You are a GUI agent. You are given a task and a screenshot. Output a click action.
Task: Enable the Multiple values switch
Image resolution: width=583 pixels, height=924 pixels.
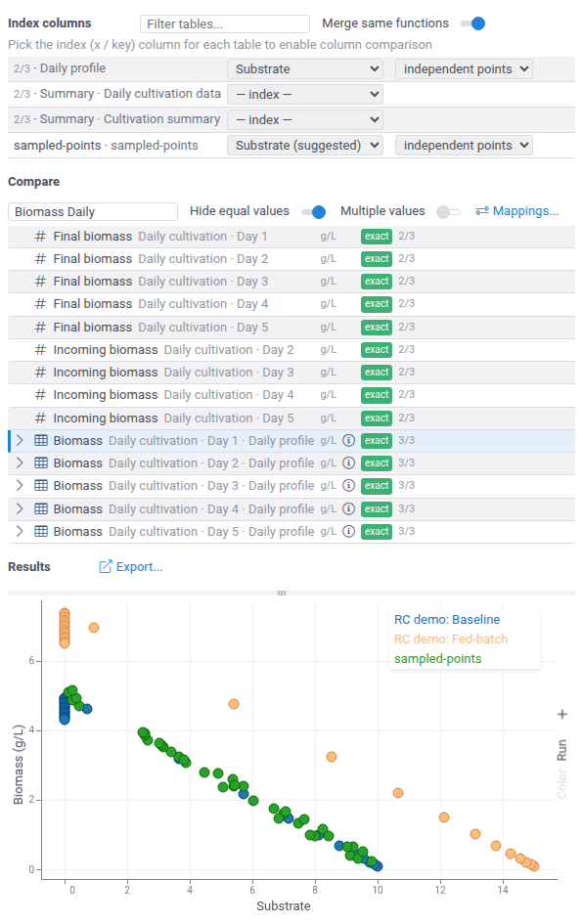[448, 211]
